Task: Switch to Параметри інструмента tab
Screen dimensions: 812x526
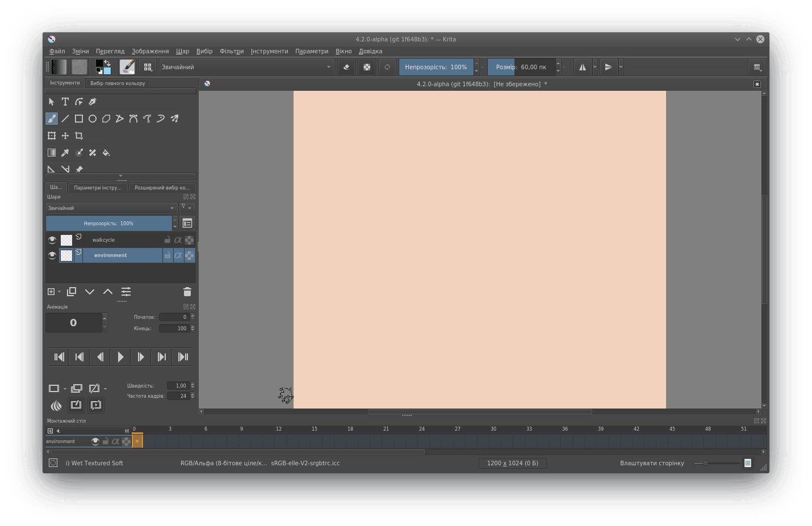Action: point(98,188)
